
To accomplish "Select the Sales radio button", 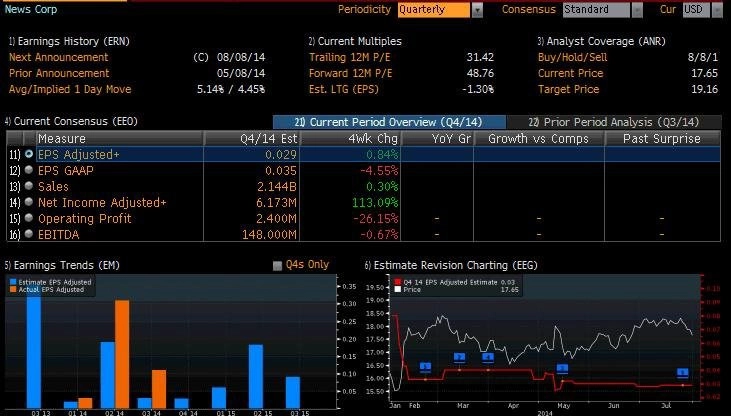I will tap(29, 186).
